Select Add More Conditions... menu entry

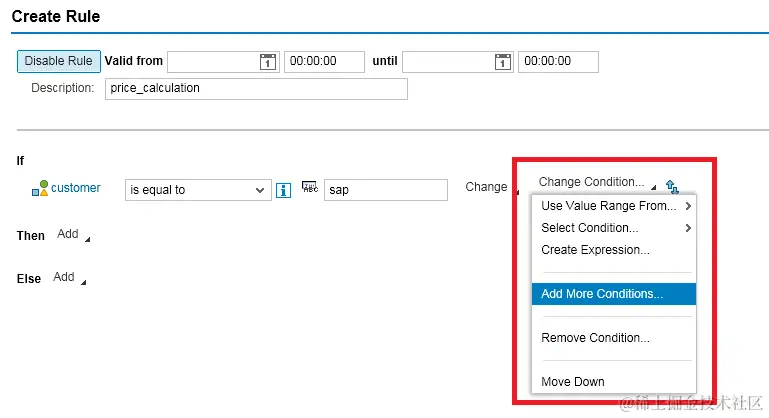pos(614,294)
